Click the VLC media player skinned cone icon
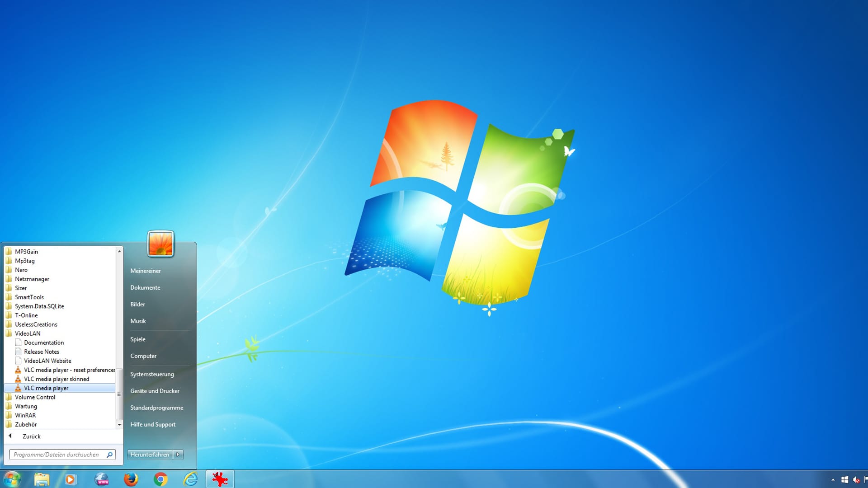 click(x=18, y=379)
